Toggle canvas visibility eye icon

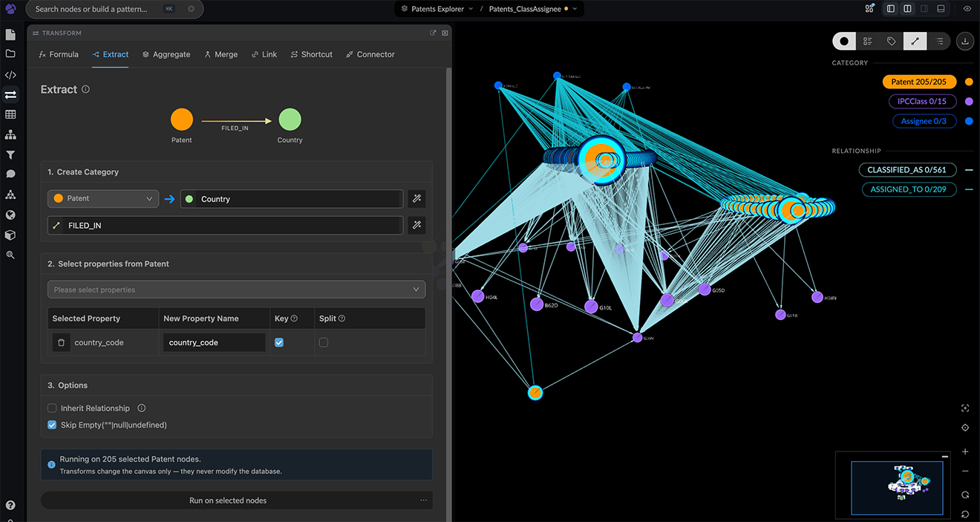(x=967, y=9)
